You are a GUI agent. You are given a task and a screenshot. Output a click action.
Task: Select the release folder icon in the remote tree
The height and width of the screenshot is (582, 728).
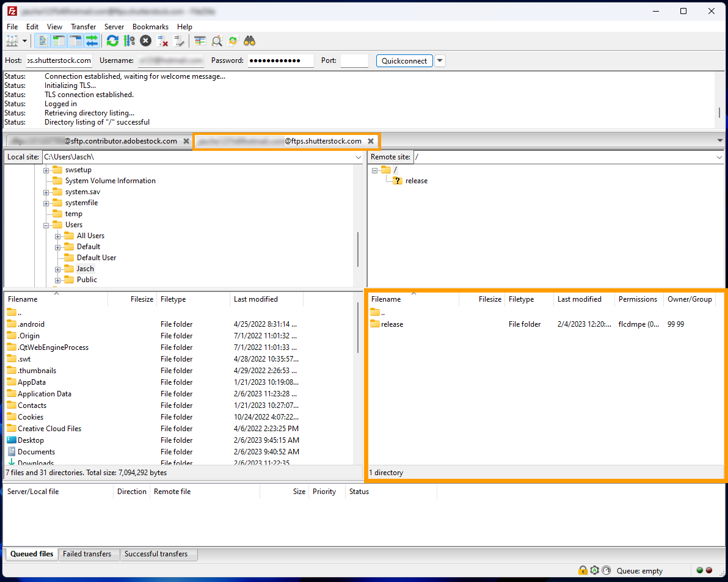pos(398,181)
